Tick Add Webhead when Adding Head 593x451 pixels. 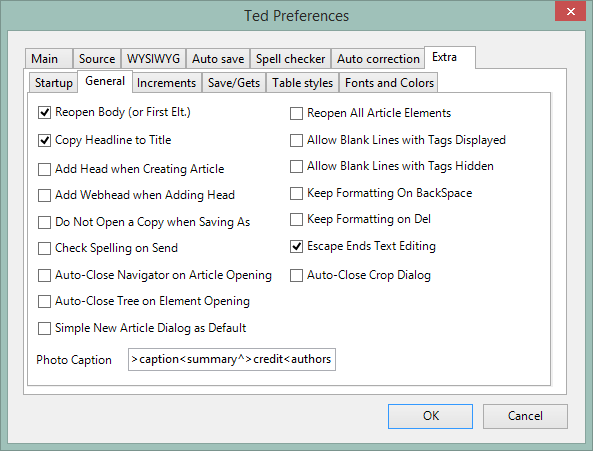tap(45, 195)
